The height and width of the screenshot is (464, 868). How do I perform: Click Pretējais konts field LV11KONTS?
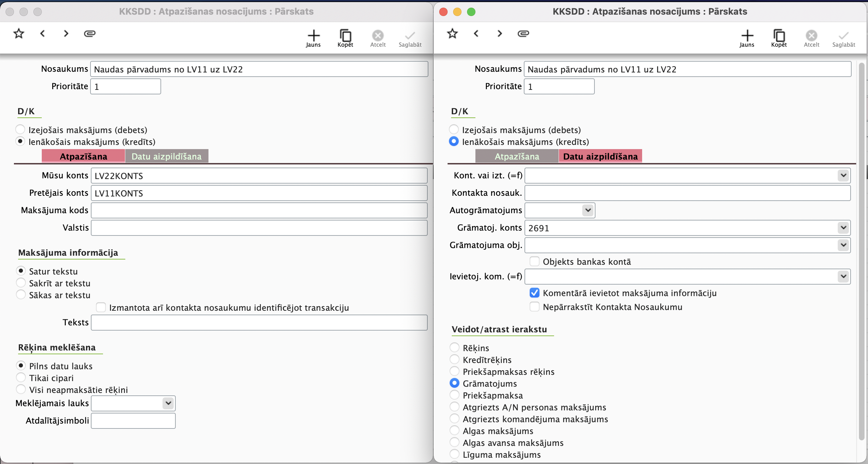[x=259, y=193]
